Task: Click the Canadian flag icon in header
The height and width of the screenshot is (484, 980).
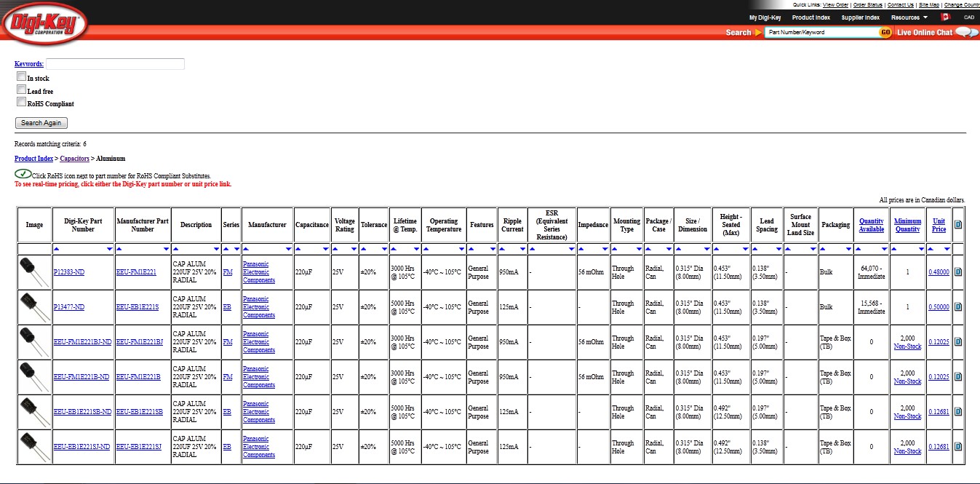Action: pyautogui.click(x=946, y=17)
